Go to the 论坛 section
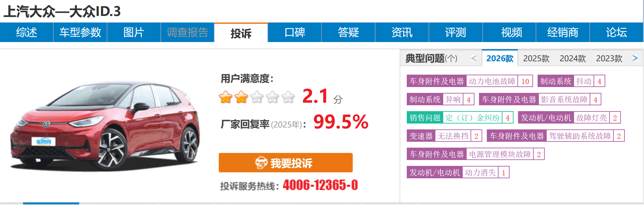The image size is (644, 205). click(x=616, y=32)
